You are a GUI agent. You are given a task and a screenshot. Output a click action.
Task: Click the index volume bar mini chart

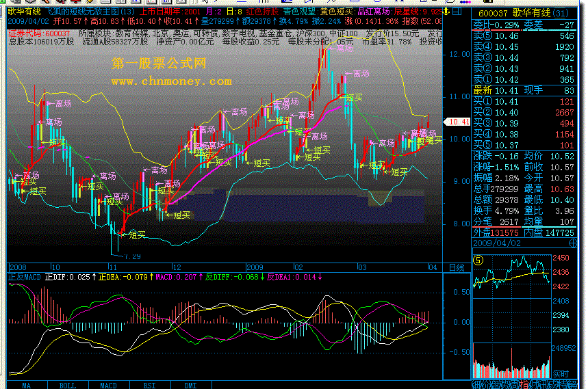tap(511, 361)
